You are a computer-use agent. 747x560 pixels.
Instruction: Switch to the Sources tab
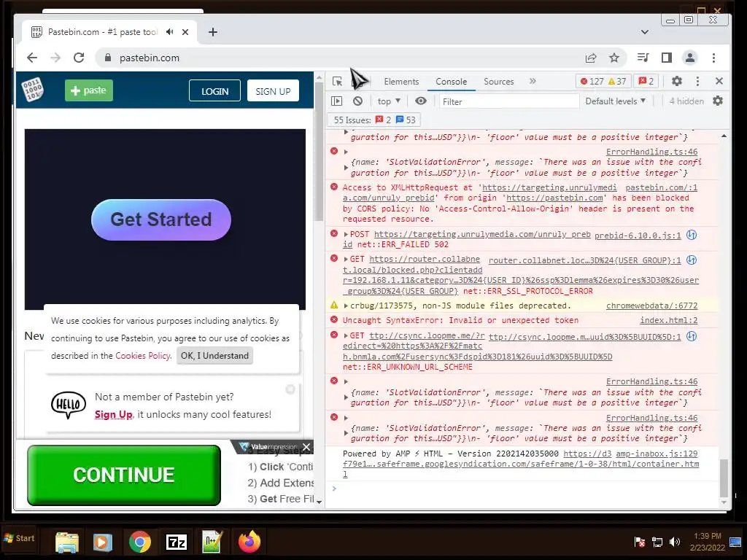499,82
